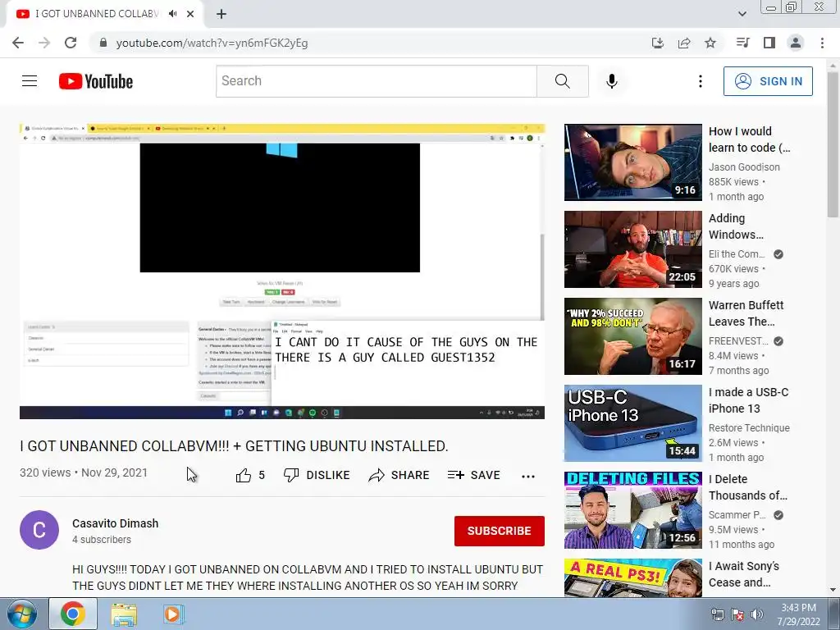The image size is (840, 630).
Task: Click the video player area
Action: click(282, 272)
